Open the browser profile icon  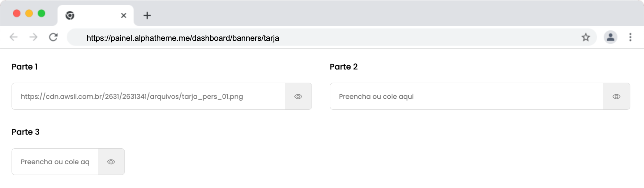[x=610, y=37]
